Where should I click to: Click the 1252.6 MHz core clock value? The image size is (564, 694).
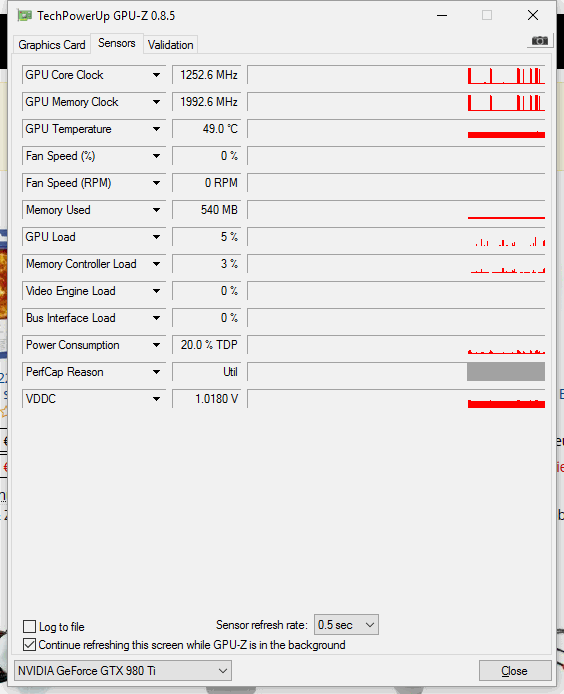[x=206, y=75]
